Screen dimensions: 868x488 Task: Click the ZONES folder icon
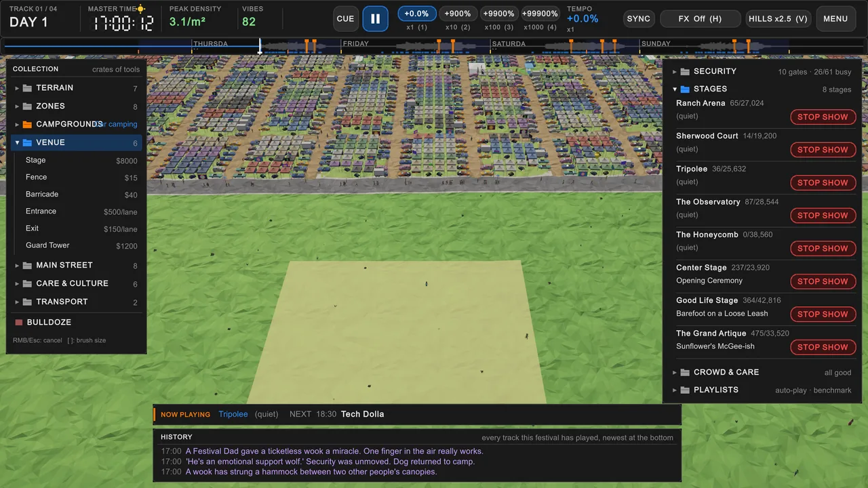coord(27,106)
